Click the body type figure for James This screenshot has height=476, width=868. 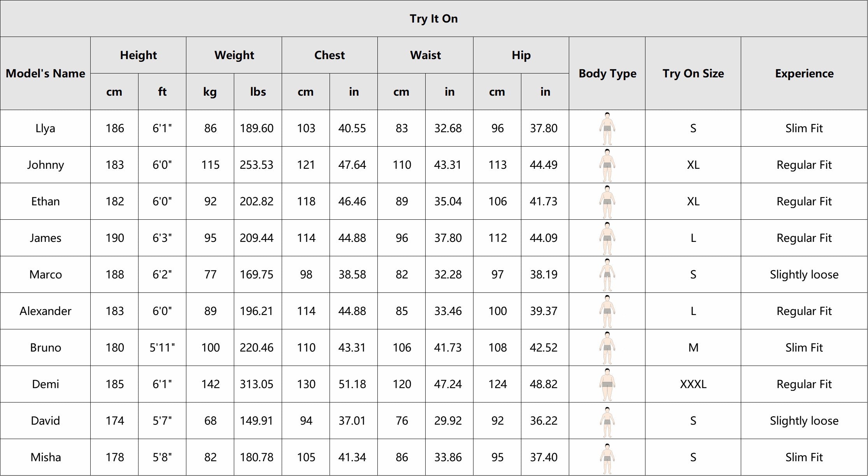tap(607, 238)
